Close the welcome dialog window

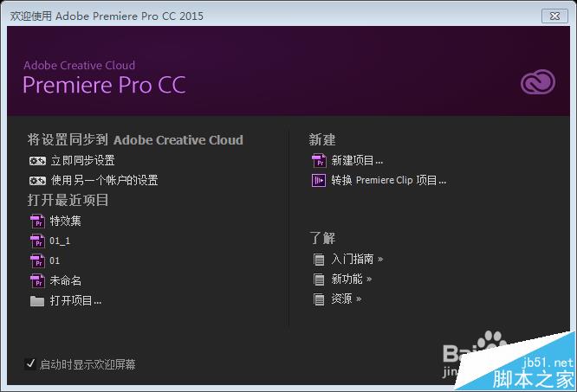point(554,16)
